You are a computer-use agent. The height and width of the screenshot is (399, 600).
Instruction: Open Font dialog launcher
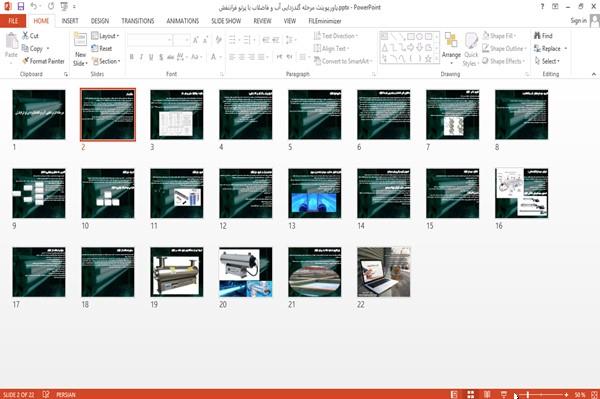point(222,74)
